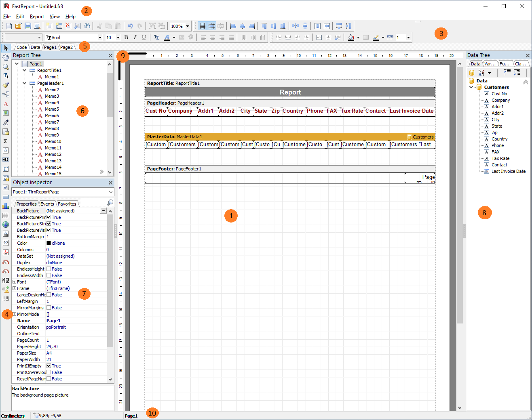Click the frame line color pencil icon
The image size is (532, 420).
pyautogui.click(x=376, y=38)
